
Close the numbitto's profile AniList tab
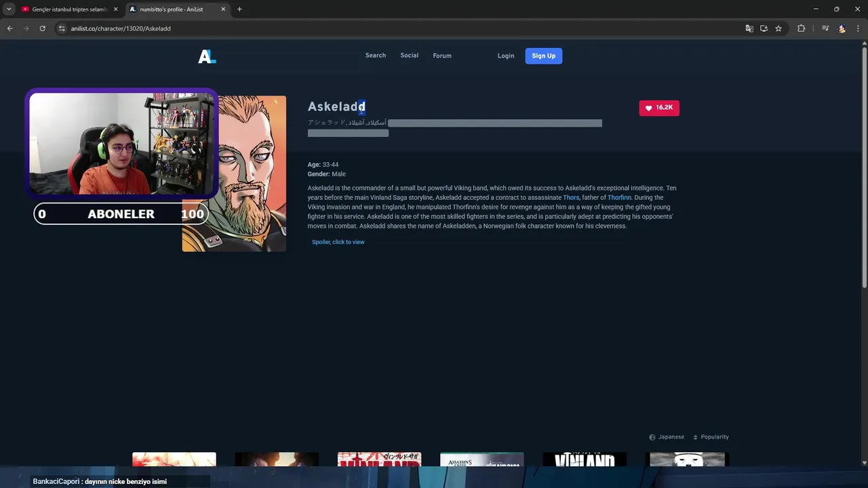pyautogui.click(x=223, y=9)
